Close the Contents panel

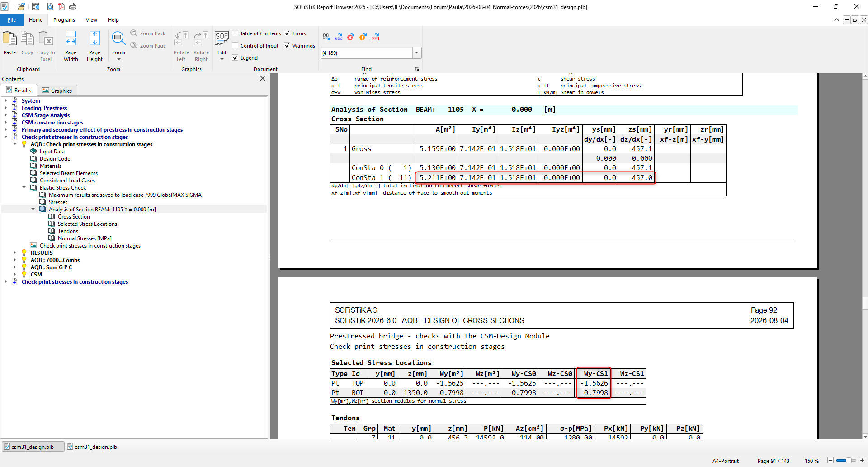click(263, 79)
